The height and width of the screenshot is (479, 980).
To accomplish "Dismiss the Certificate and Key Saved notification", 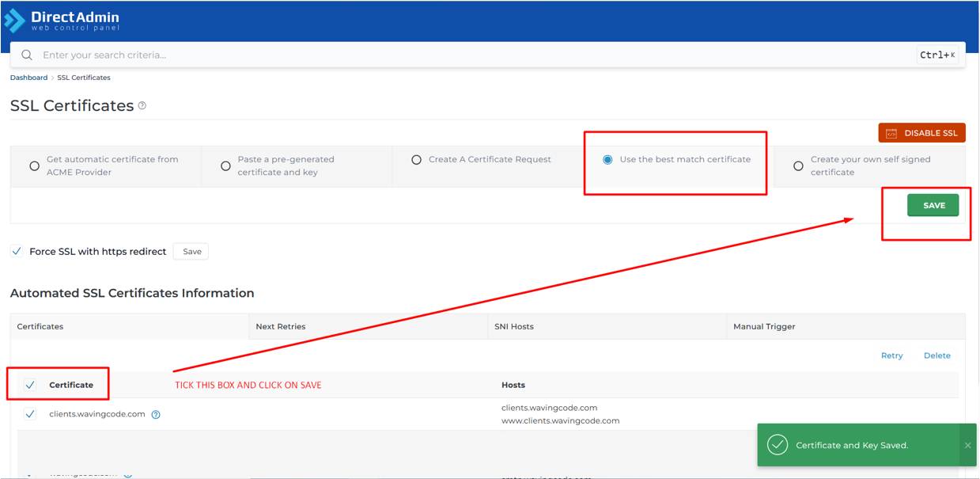I will tap(967, 445).
